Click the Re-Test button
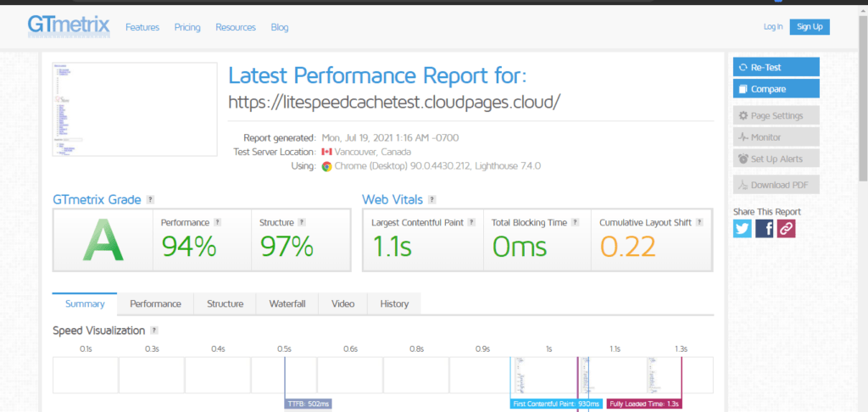The height and width of the screenshot is (412, 868). 776,67
